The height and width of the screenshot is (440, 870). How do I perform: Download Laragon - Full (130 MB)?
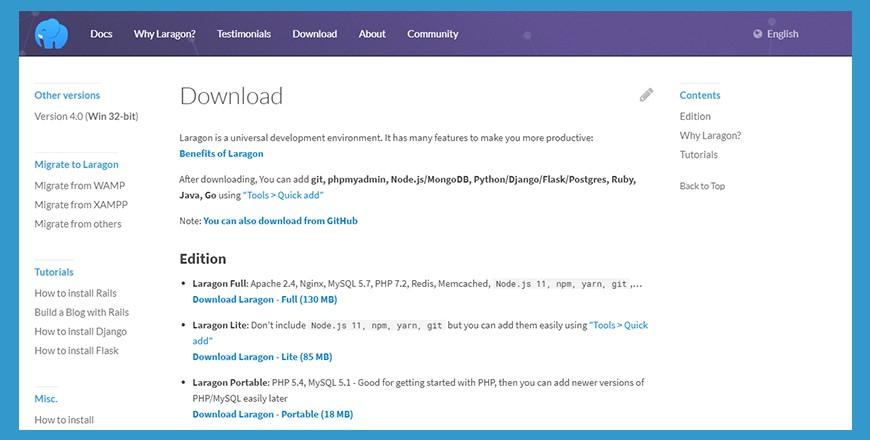265,300
